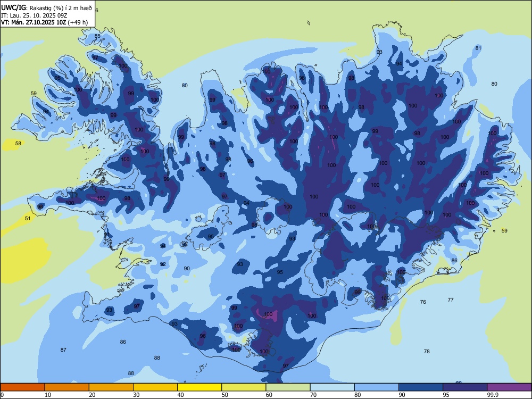The image size is (532, 399).
Task: Click the '40' legend tick label
Action: pyautogui.click(x=180, y=395)
